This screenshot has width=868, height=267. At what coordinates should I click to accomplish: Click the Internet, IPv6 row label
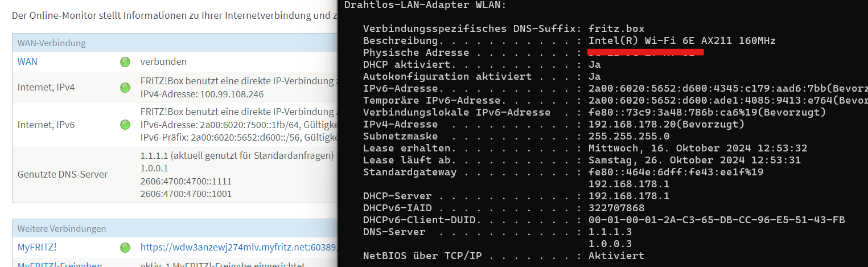[x=46, y=124]
